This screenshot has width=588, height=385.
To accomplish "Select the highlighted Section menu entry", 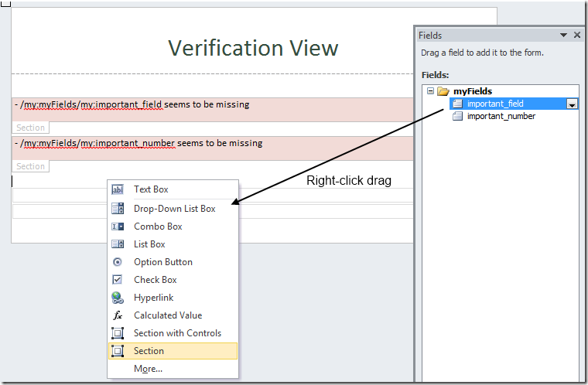I will [x=149, y=351].
